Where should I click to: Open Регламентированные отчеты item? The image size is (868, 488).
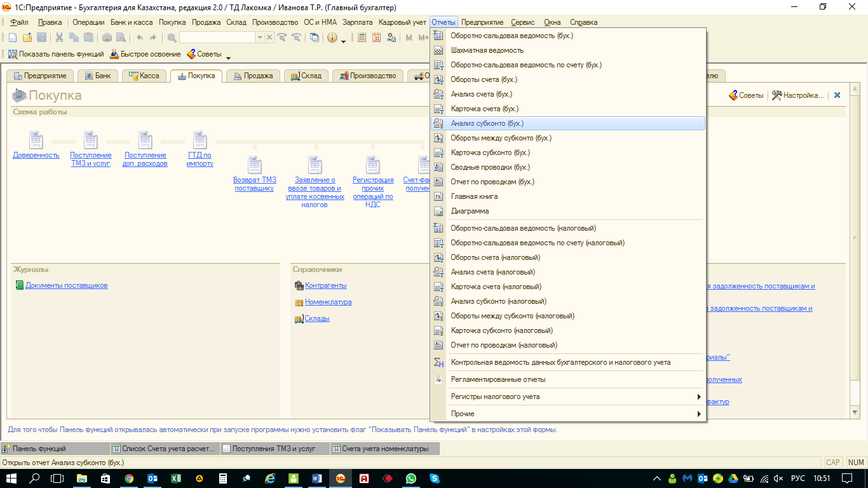point(567,379)
